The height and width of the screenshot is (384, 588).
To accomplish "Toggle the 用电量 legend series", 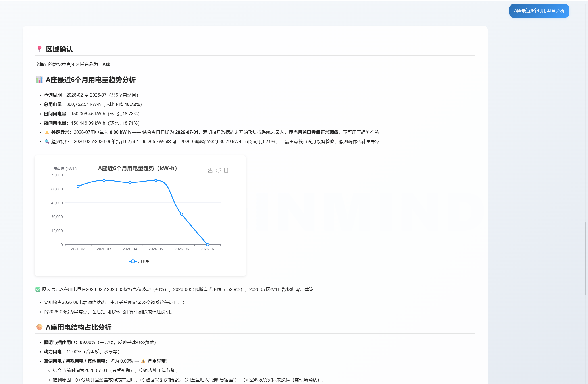I will [139, 261].
